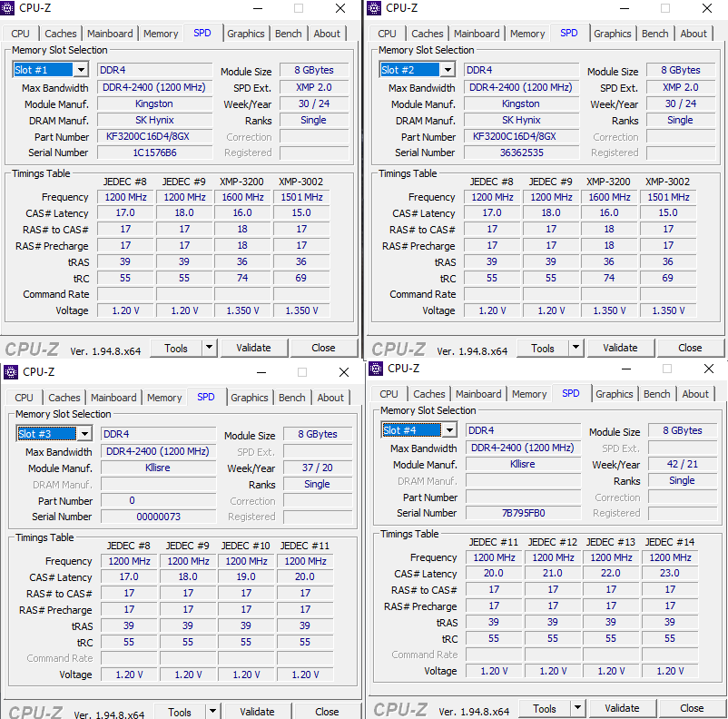728x719 pixels.
Task: Click CPU-Z app icon in Slot #3 window title bar
Action: tap(11, 372)
